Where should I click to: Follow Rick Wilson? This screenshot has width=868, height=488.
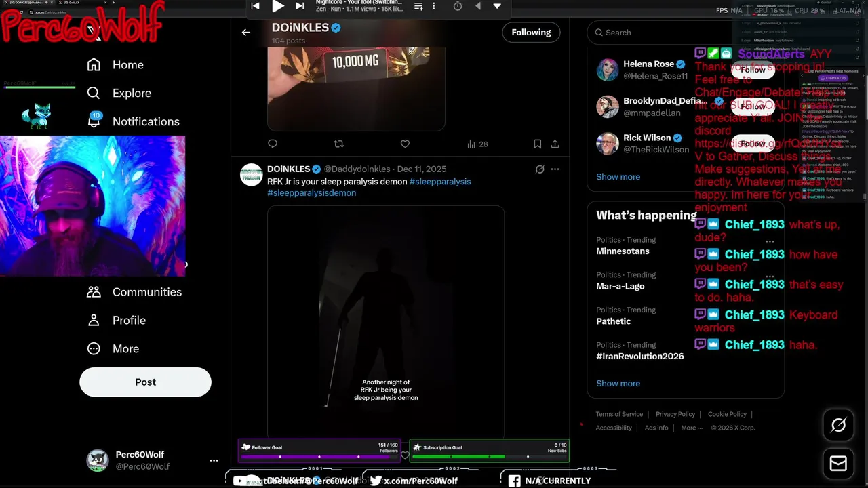tap(753, 143)
